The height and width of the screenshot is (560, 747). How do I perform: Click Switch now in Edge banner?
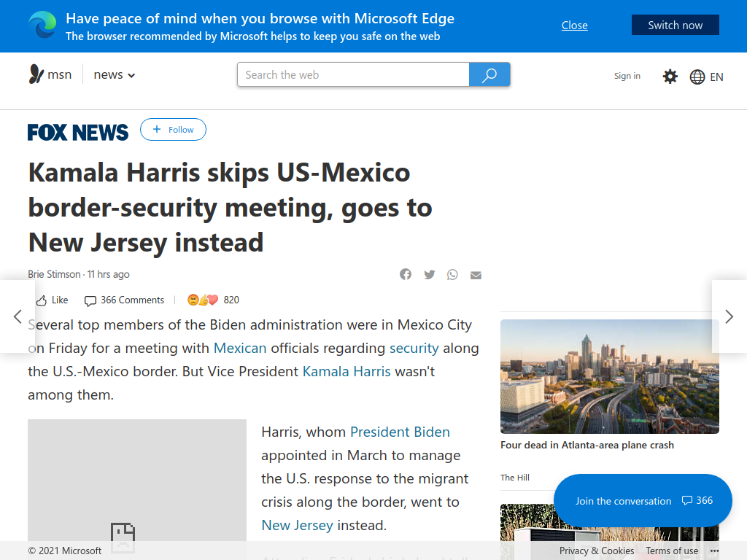click(675, 26)
